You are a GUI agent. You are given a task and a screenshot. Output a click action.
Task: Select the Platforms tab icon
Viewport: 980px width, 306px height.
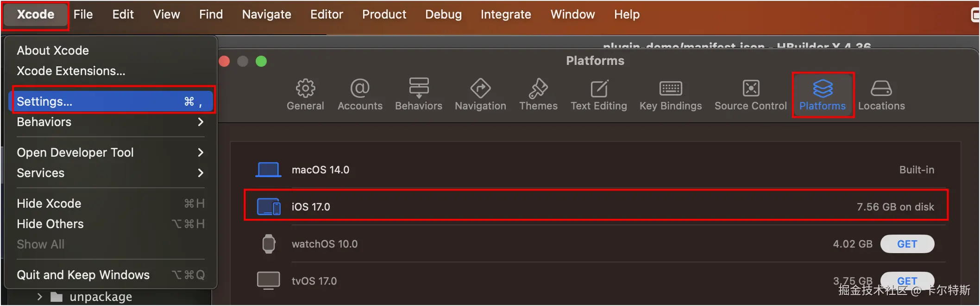[x=823, y=89]
